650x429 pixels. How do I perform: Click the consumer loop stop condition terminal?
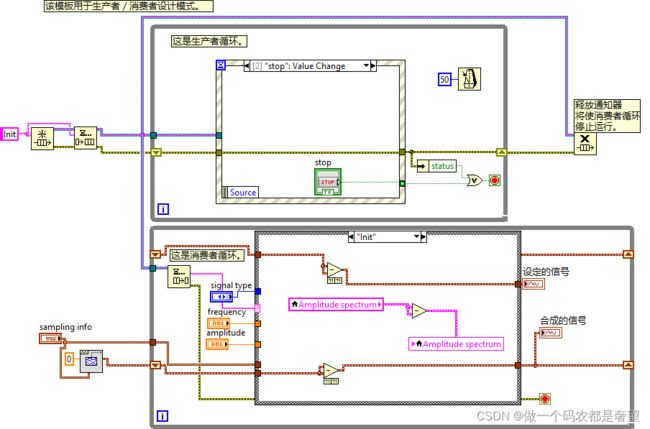click(545, 399)
